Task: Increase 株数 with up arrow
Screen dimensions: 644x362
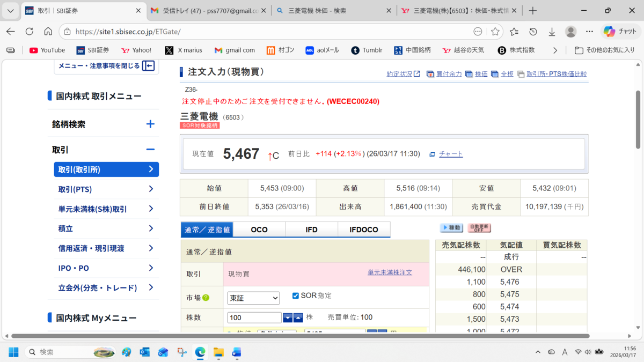Action: tap(298, 318)
